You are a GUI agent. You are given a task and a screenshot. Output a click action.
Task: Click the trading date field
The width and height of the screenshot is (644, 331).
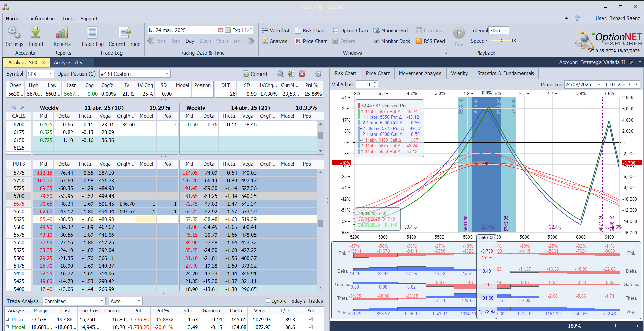pyautogui.click(x=183, y=30)
